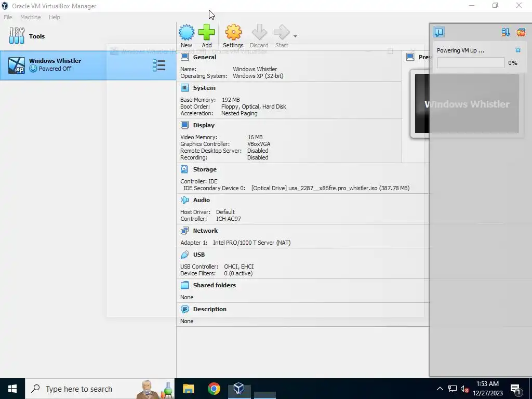The height and width of the screenshot is (399, 532).
Task: Open the Help menu
Action: click(54, 17)
